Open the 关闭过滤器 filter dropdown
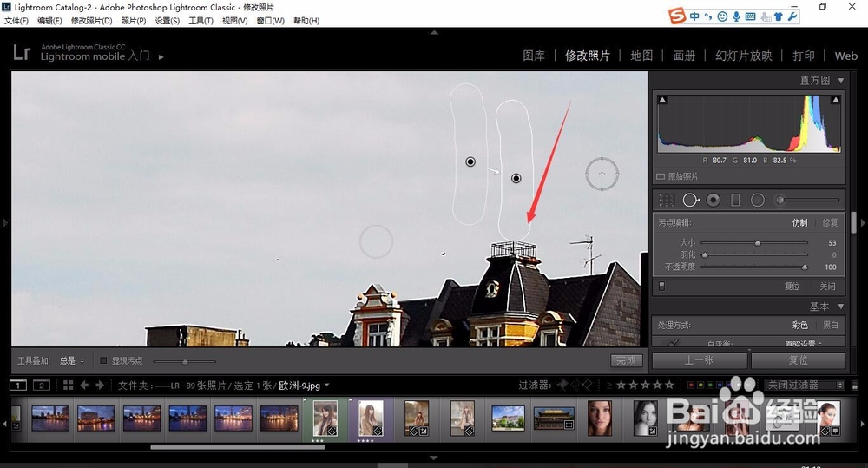This screenshot has width=868, height=468. click(805, 385)
